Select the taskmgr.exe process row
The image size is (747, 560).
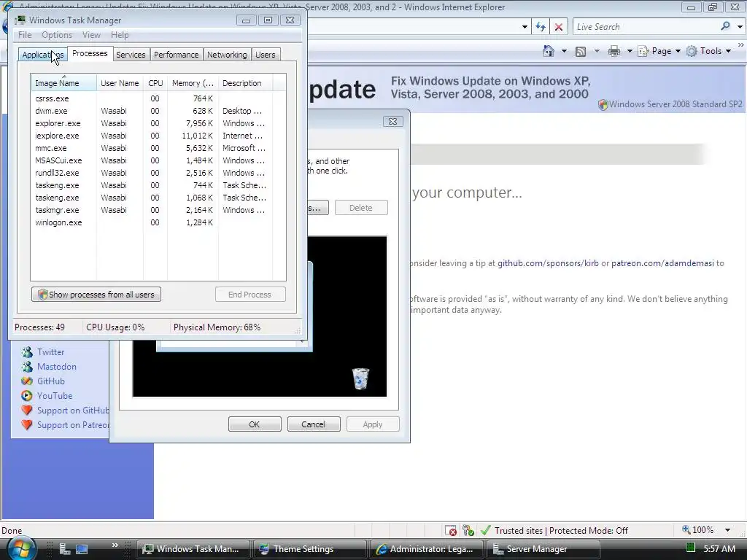[158, 210]
